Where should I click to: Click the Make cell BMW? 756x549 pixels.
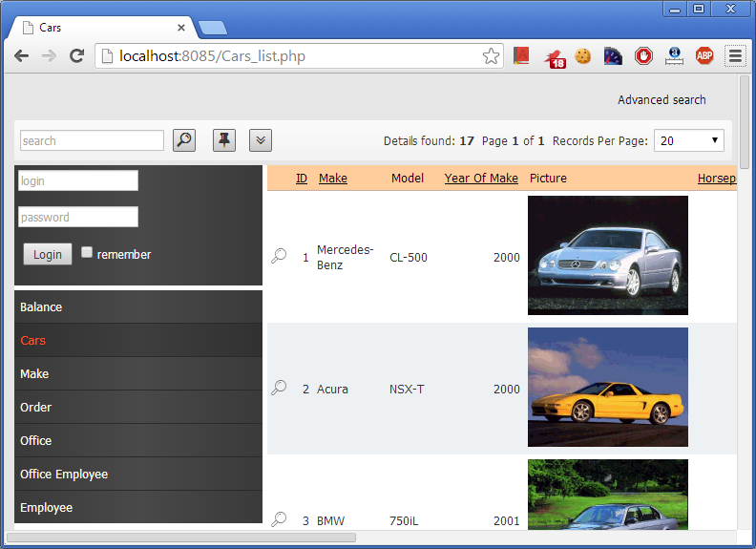(x=330, y=521)
